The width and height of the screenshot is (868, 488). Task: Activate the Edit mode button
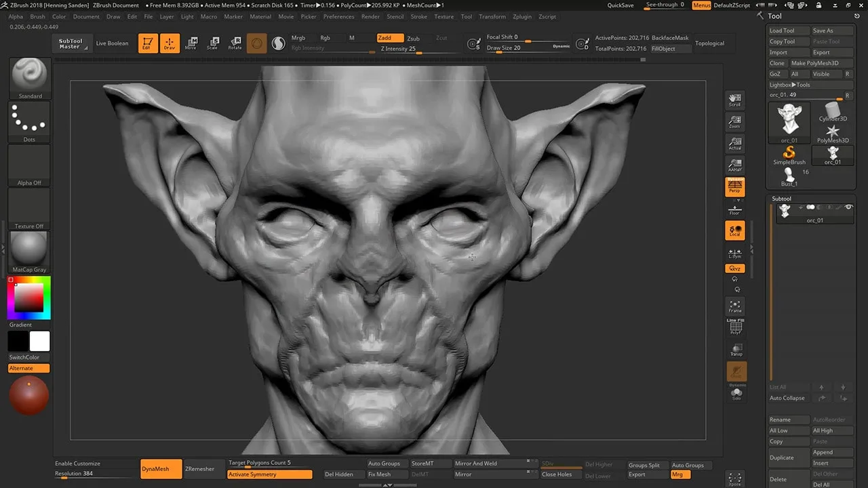[x=148, y=43]
